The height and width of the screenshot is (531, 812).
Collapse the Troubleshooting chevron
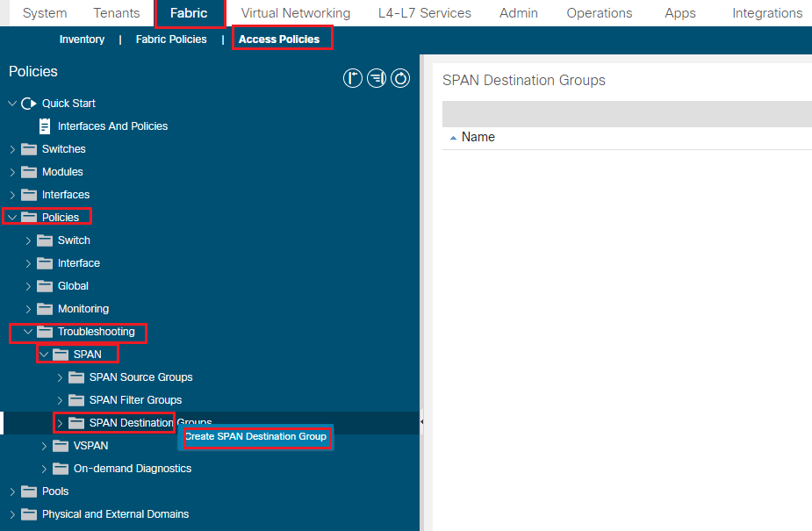coord(28,332)
